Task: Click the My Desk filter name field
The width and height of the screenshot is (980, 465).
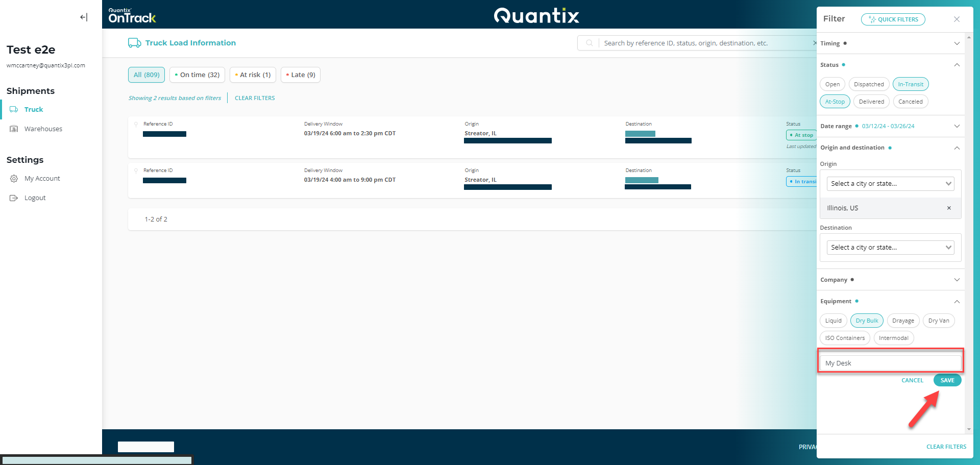Action: tap(890, 363)
